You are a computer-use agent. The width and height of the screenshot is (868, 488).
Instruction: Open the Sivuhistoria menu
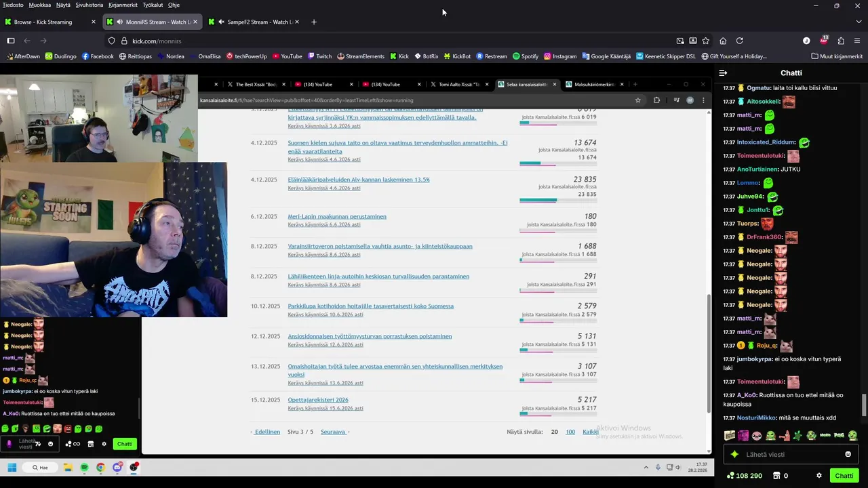[90, 5]
